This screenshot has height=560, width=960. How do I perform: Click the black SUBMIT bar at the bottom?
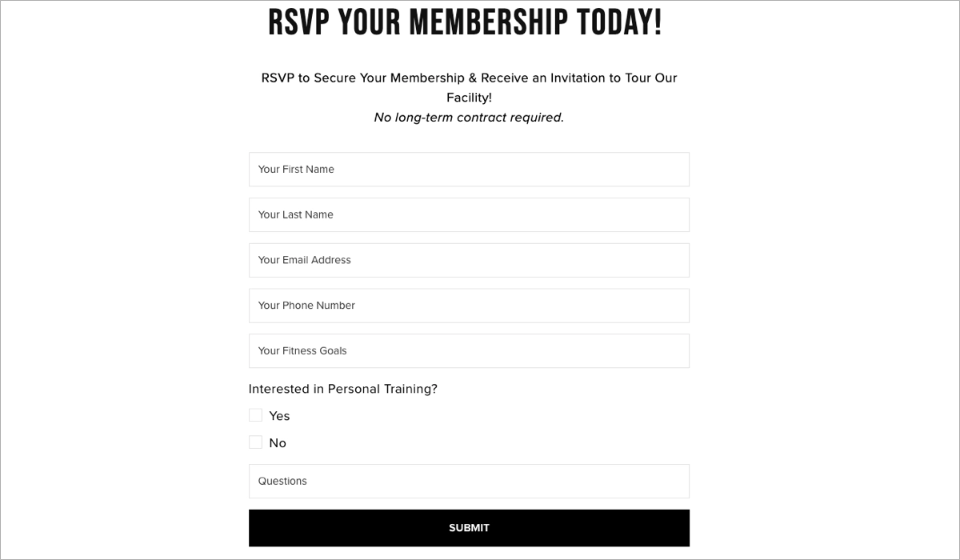(469, 527)
